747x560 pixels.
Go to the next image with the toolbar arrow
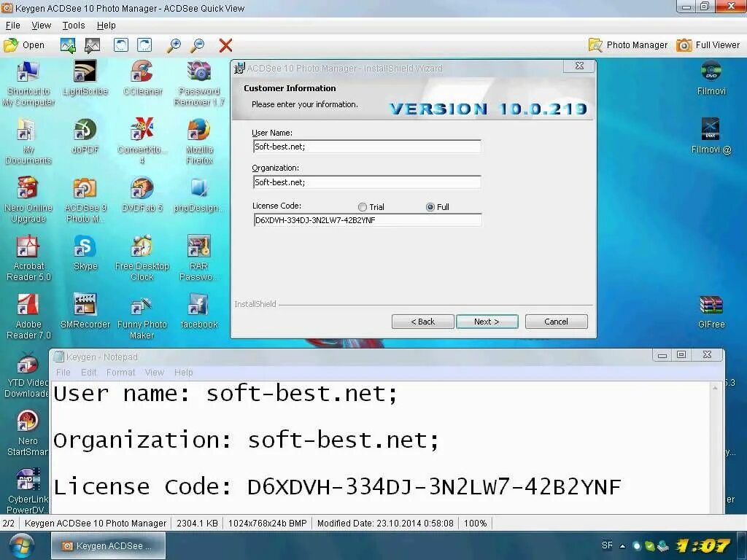pos(92,45)
